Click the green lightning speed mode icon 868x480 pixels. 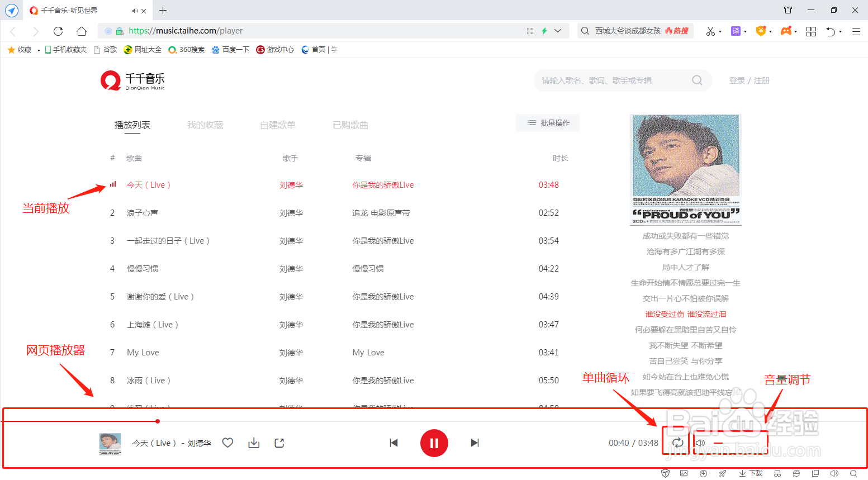[544, 31]
